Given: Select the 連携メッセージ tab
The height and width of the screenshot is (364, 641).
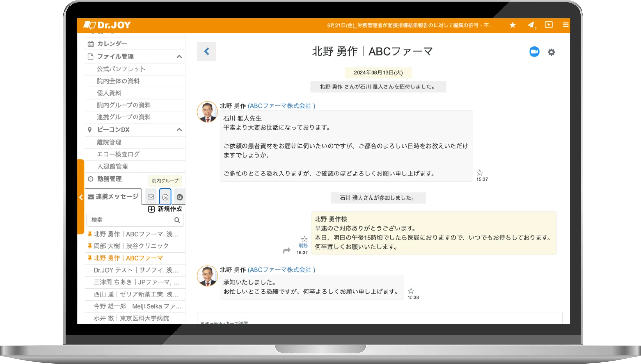Looking at the screenshot, I should tap(113, 197).
